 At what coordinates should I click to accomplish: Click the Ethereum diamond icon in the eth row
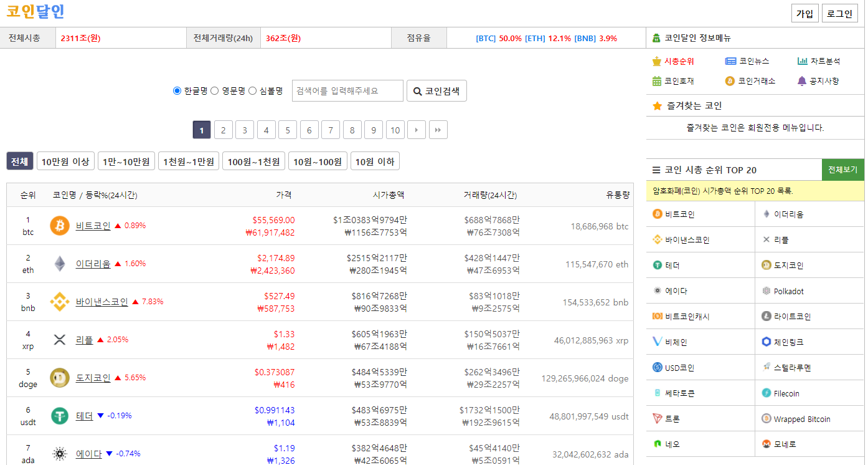point(60,264)
